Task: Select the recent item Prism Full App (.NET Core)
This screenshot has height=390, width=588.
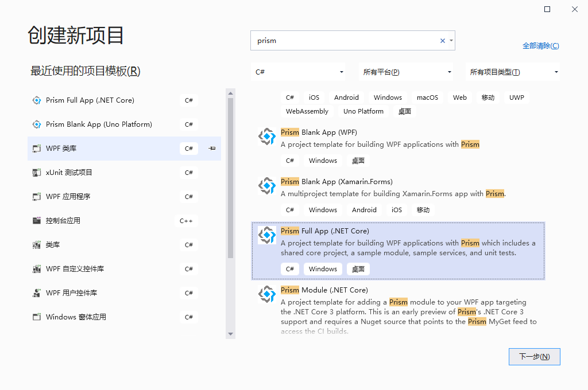Action: 124,100
